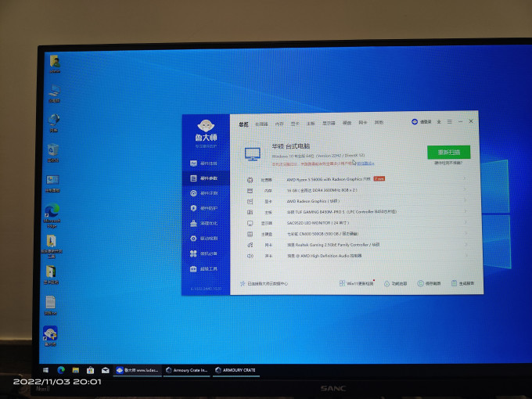Click the version number at sidebar bottom
The image size is (532, 399).
tap(206, 289)
